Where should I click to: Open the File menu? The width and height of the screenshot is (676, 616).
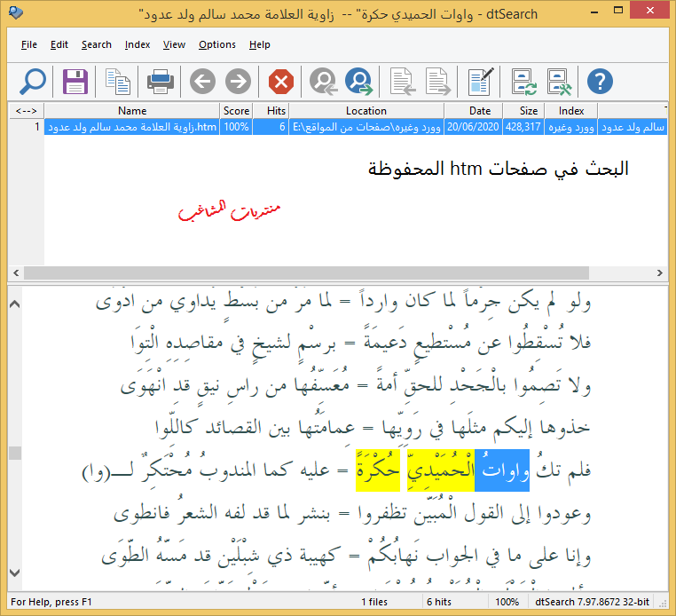coord(28,44)
